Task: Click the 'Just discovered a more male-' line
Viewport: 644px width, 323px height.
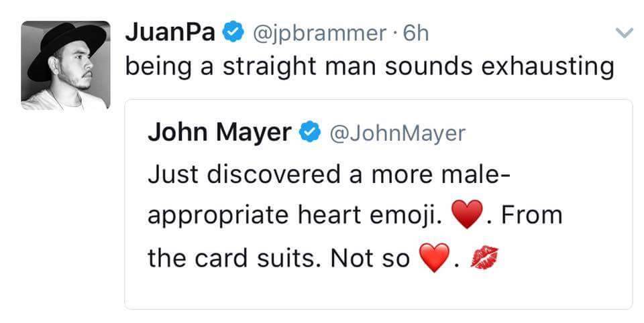Action: click(x=329, y=174)
